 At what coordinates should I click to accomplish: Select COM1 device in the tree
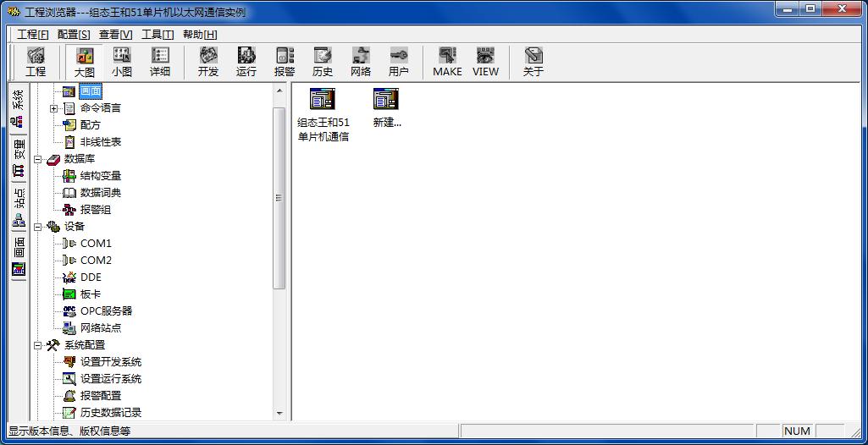click(x=96, y=244)
